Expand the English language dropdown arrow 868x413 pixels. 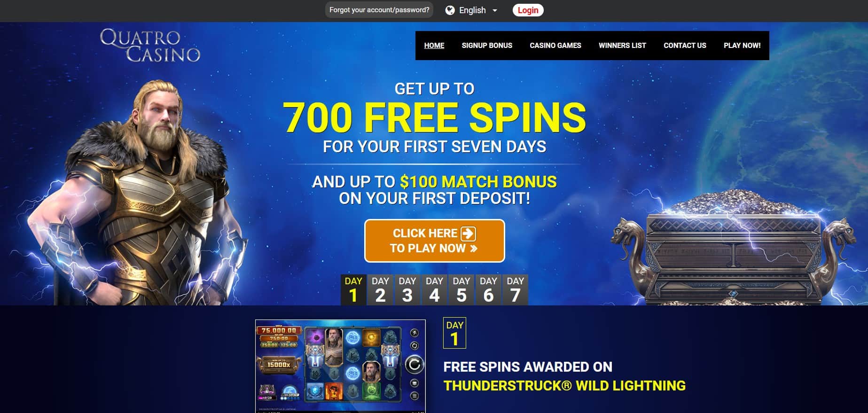(494, 10)
